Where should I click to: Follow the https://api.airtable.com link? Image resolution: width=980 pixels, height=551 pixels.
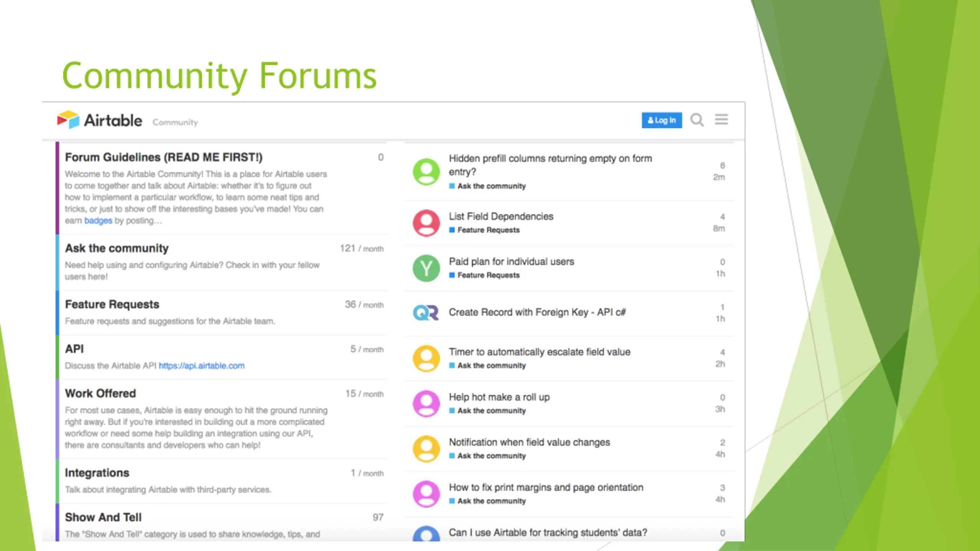tap(201, 366)
